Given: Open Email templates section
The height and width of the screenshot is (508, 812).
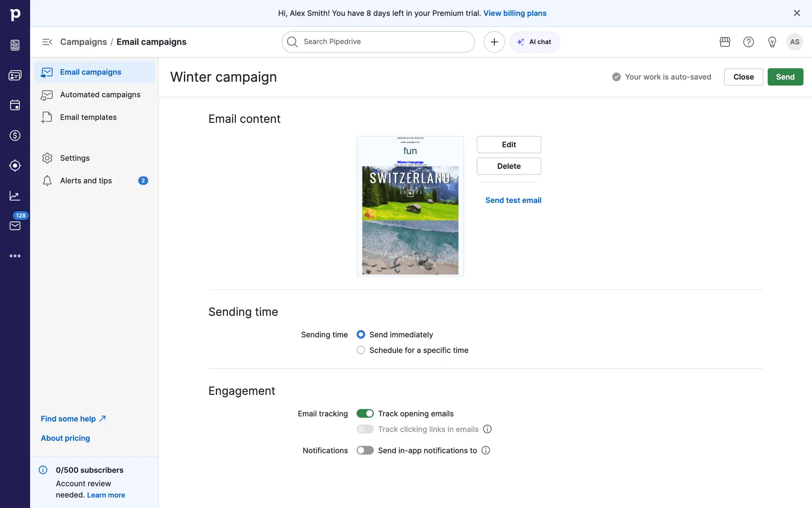Looking at the screenshot, I should pos(88,117).
